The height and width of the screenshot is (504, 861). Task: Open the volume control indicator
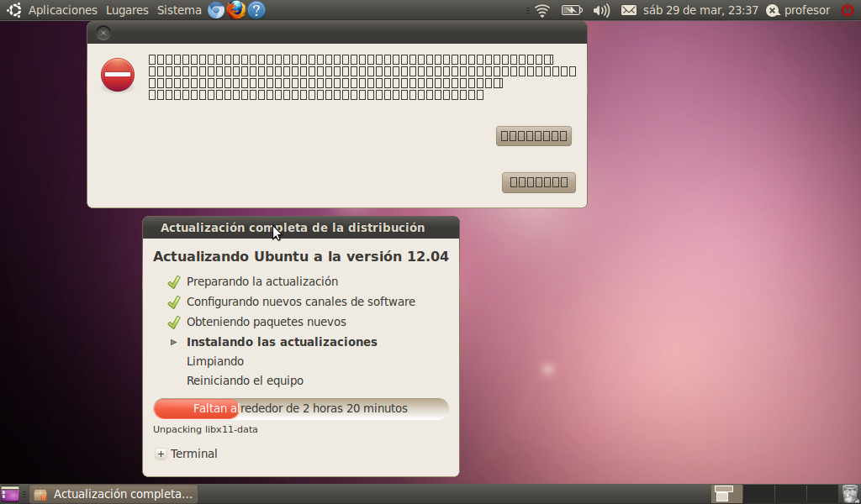click(x=601, y=10)
